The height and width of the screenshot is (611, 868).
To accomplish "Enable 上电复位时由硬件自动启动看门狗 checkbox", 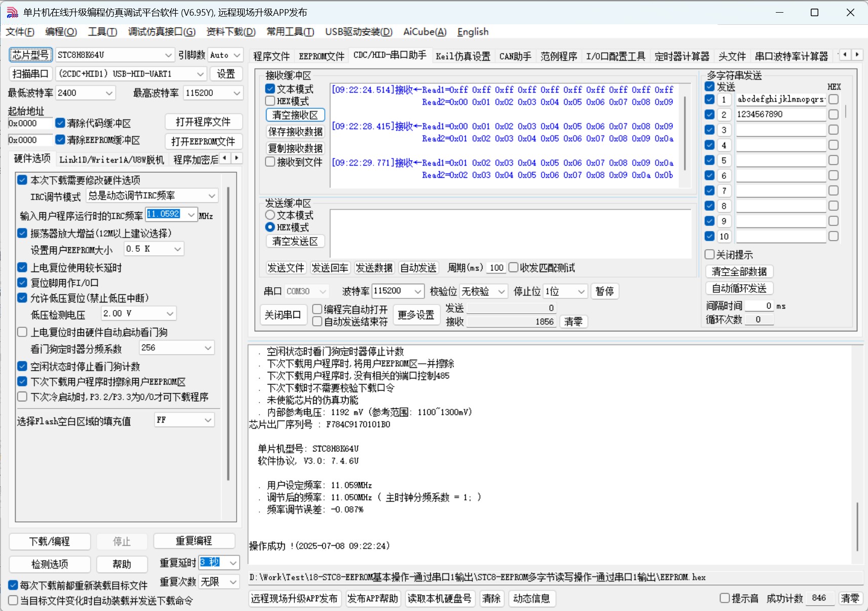I will point(22,332).
